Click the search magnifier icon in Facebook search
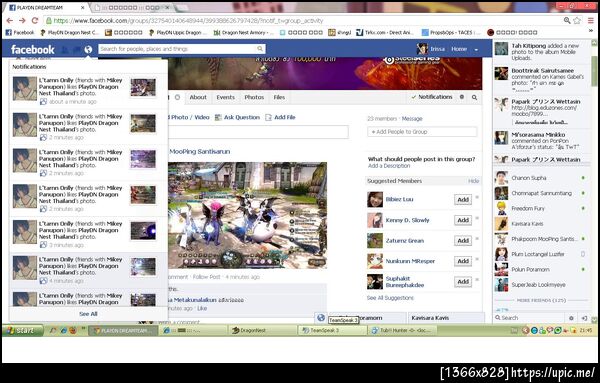The image size is (600, 383). pyautogui.click(x=260, y=49)
